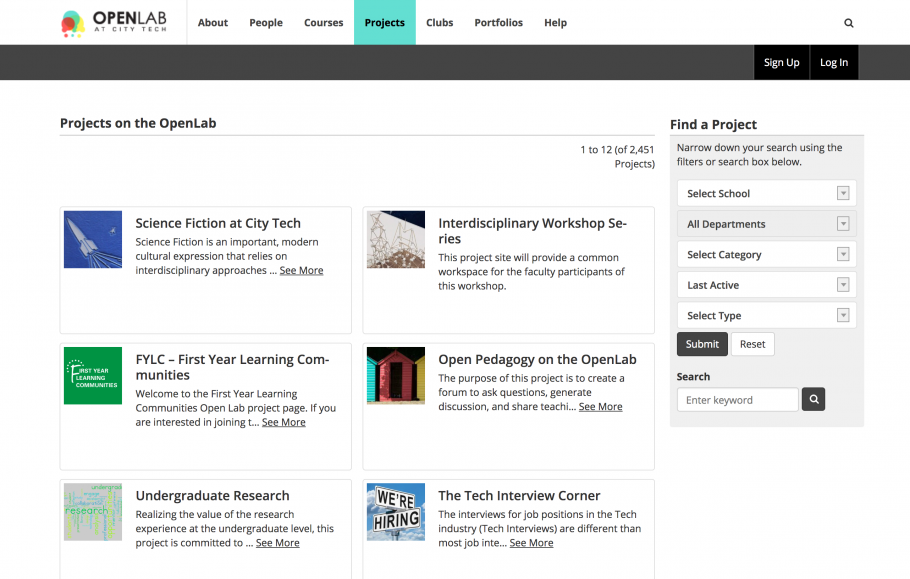Open the Science Fiction at City Tech title
This screenshot has height=579, width=910.
(218, 223)
